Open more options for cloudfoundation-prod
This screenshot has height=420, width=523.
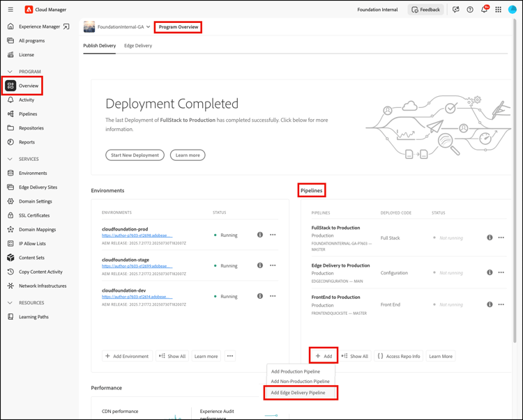273,235
